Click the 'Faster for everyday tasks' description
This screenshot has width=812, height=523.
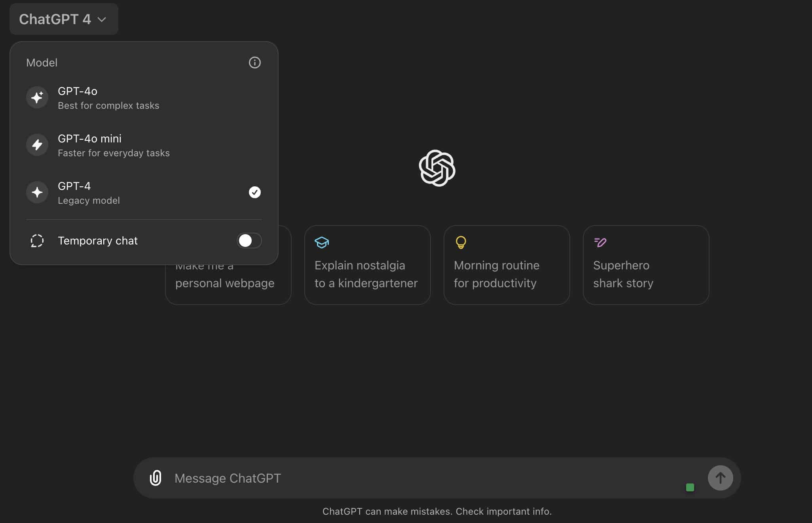tap(114, 153)
